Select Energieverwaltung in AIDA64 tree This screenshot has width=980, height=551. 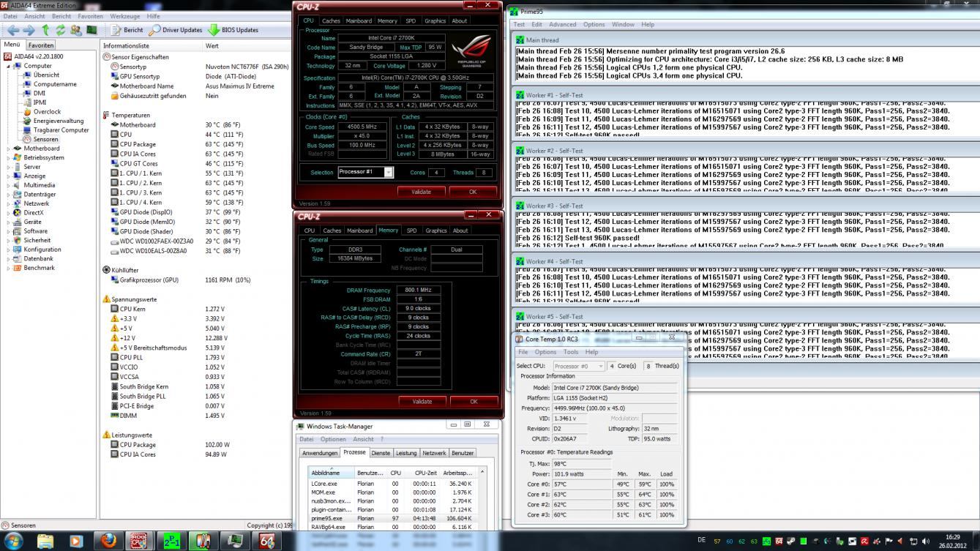click(53, 121)
